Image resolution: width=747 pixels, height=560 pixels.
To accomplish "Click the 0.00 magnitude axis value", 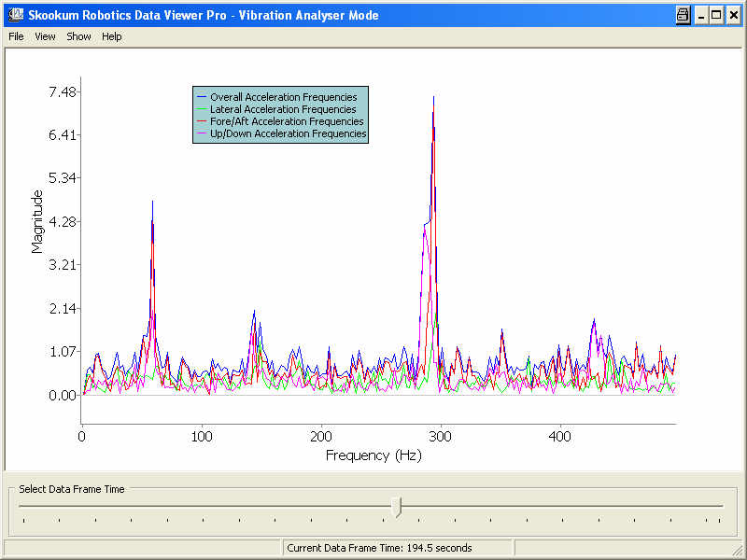I will [x=63, y=395].
